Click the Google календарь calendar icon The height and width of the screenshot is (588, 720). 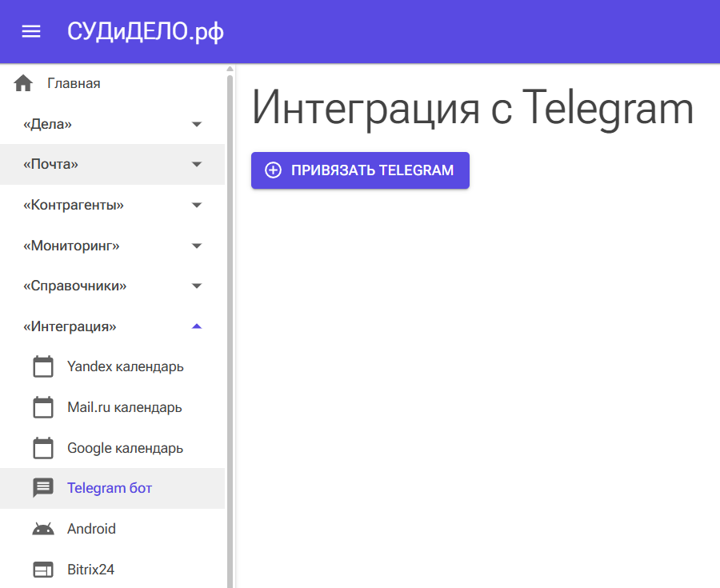coord(43,448)
